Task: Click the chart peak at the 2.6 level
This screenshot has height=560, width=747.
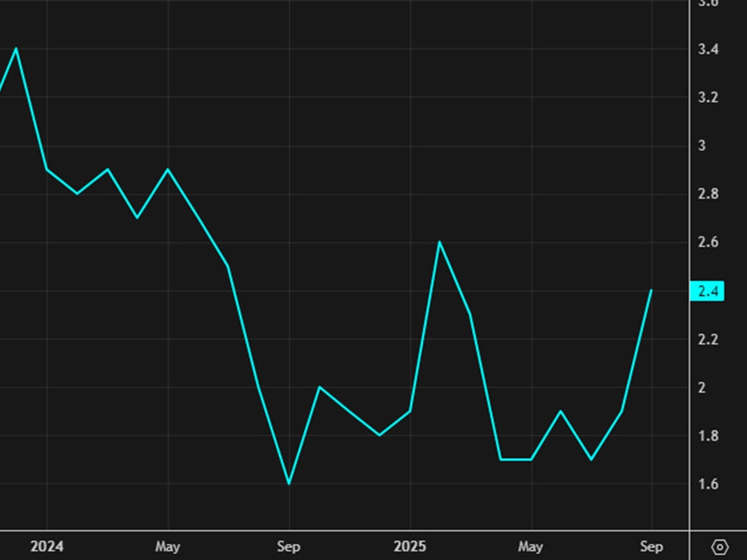Action: pos(441,242)
